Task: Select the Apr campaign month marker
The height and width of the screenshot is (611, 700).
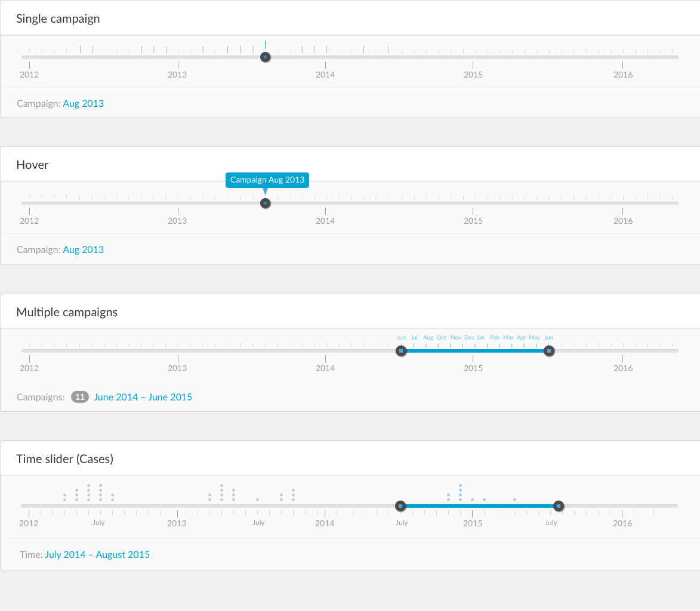Action: [x=522, y=338]
